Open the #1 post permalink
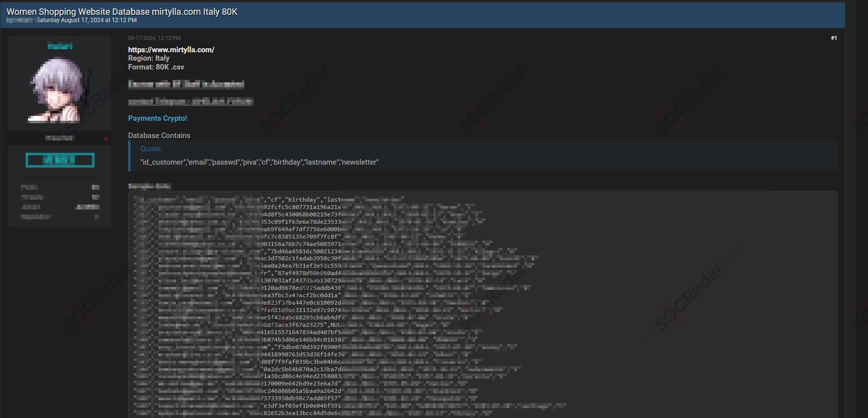This screenshot has height=418, width=868. tap(834, 38)
